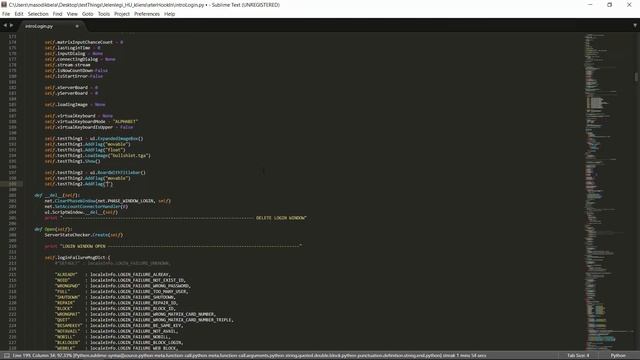This screenshot has height=360, width=640.
Task: Open the Goto menu
Action: (87, 14)
